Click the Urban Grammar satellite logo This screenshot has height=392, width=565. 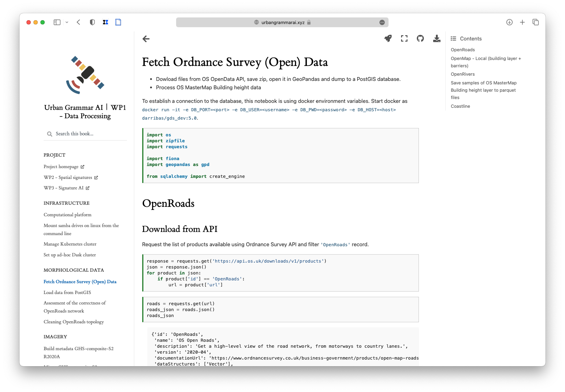(85, 75)
